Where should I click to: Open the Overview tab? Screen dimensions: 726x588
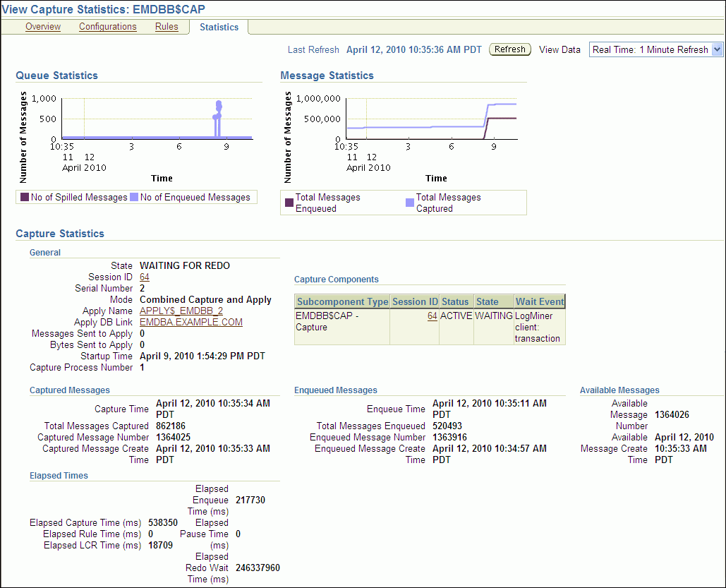point(43,27)
